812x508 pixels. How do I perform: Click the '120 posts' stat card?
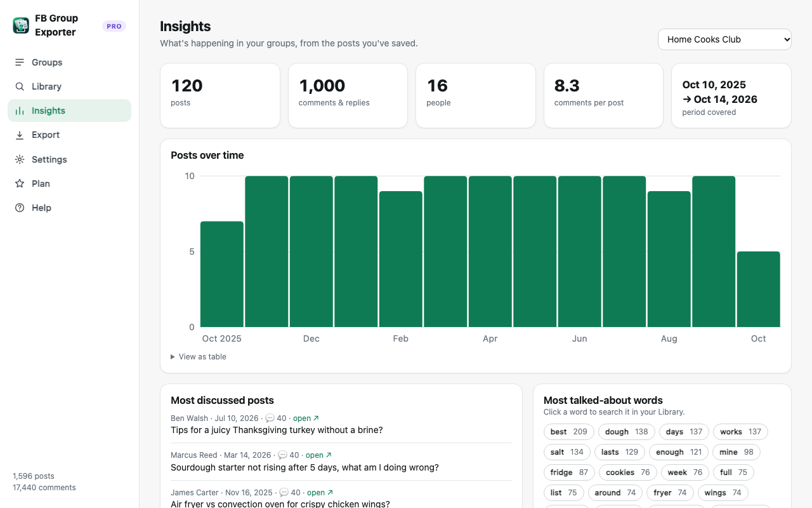(x=220, y=95)
